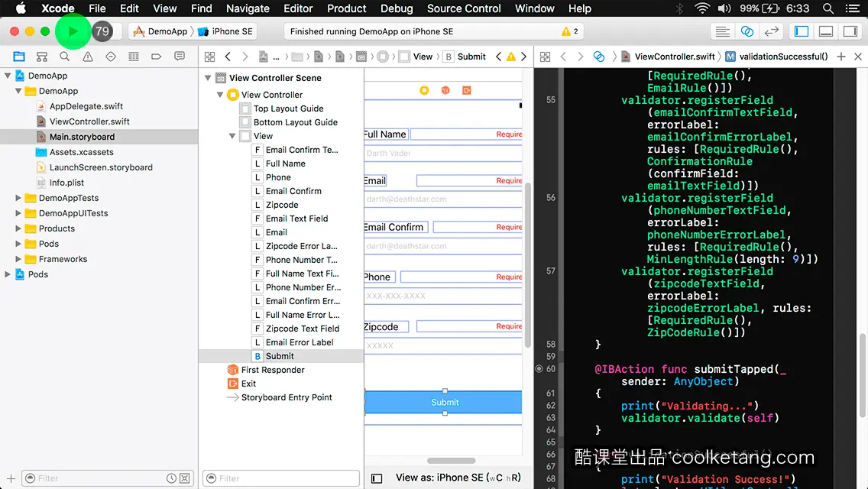Switch to the Assistant editor
The width and height of the screenshot is (868, 489).
[x=747, y=31]
